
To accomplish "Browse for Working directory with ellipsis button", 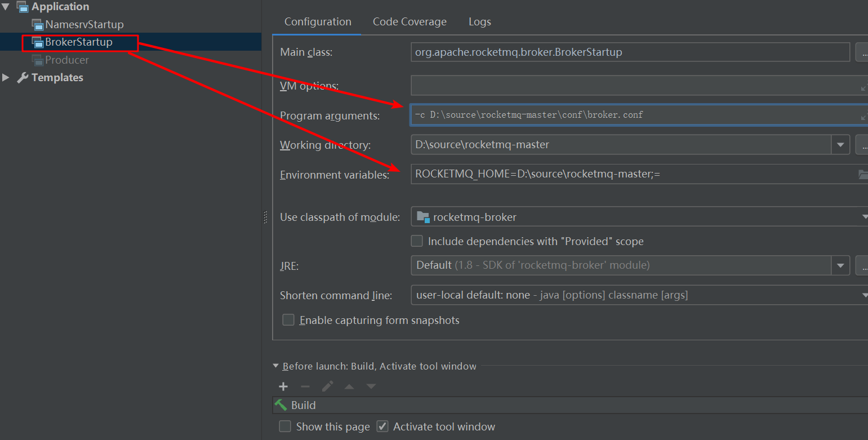I will click(862, 144).
